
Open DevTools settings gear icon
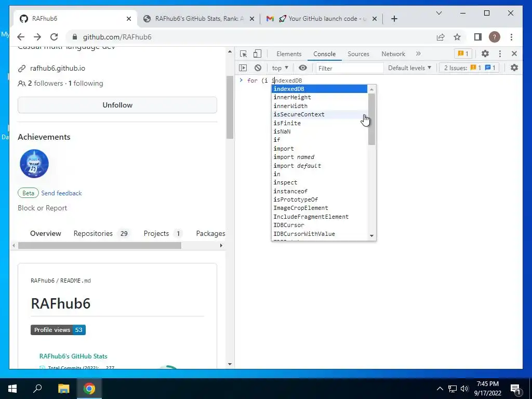coord(485,54)
